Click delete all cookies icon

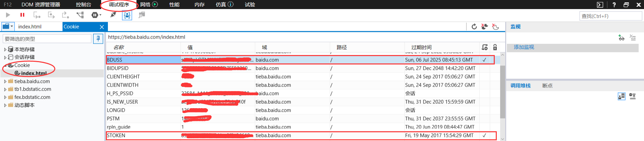click(484, 27)
